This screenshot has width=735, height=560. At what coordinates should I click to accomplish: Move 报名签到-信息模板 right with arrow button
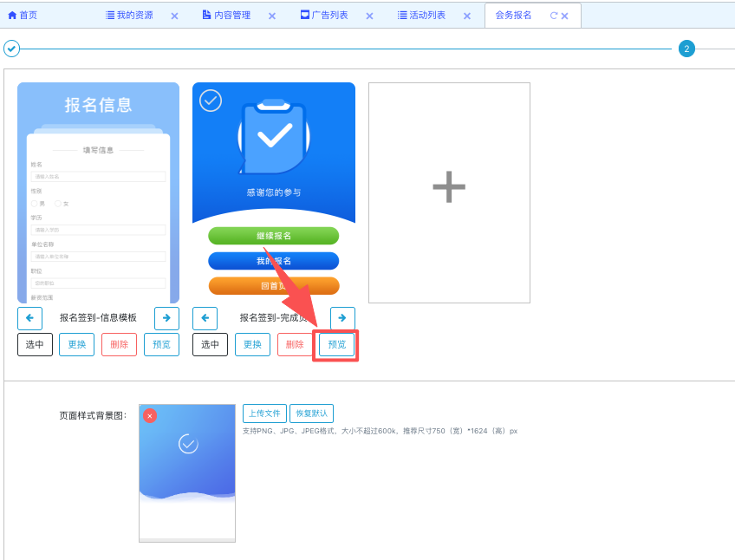point(166,318)
